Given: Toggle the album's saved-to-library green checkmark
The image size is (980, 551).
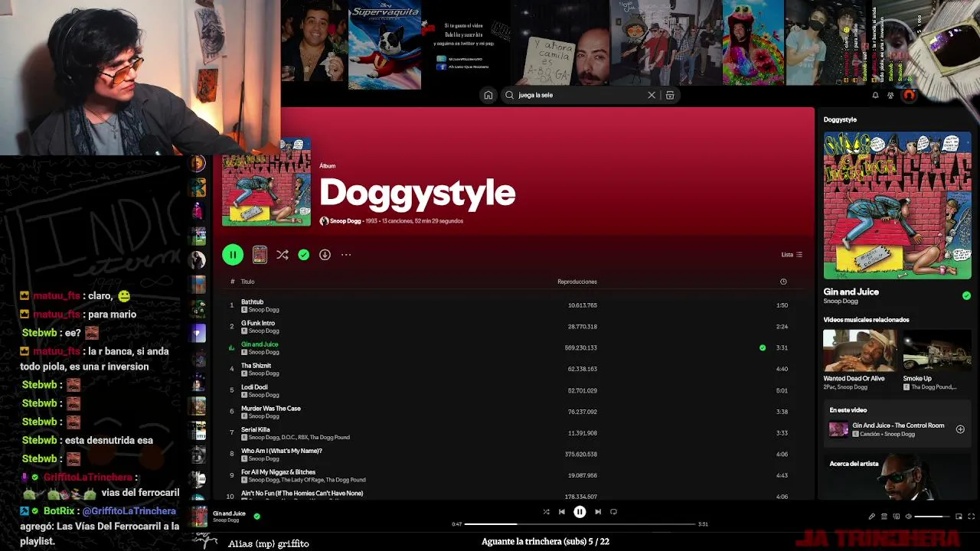Looking at the screenshot, I should [304, 255].
